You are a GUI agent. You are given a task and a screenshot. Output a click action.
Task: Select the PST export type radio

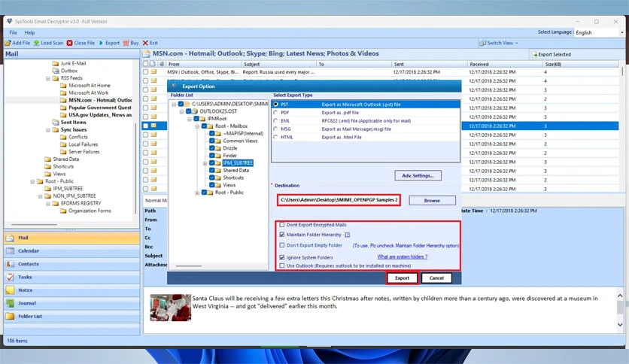tap(275, 105)
